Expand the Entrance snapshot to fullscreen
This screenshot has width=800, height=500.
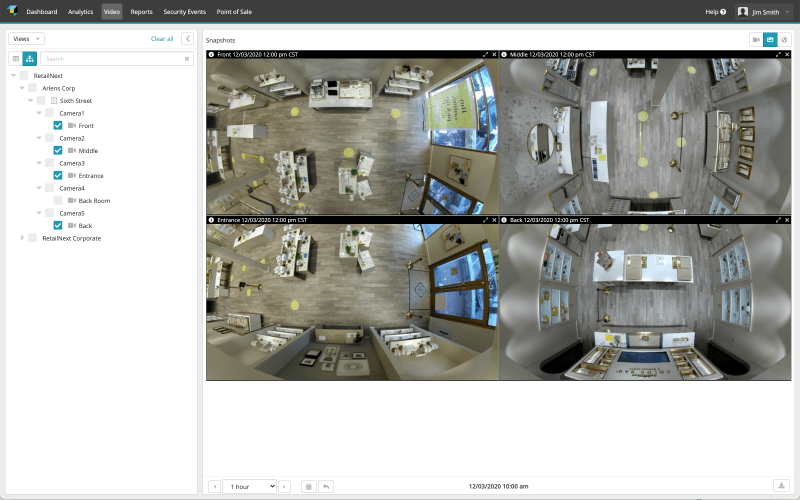(x=485, y=220)
